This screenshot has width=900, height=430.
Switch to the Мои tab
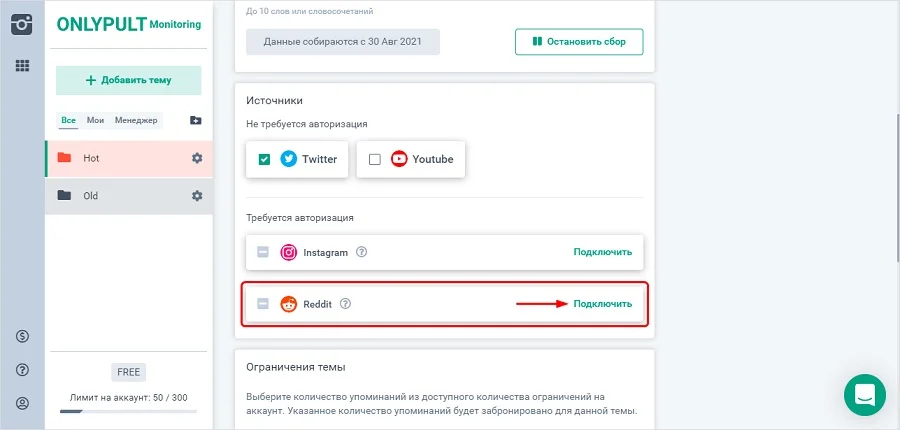pyautogui.click(x=95, y=120)
